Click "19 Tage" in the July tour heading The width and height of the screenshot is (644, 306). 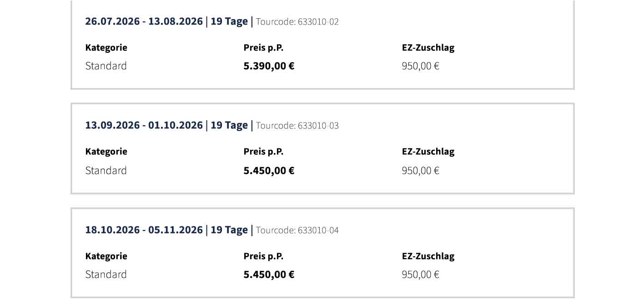(x=229, y=21)
